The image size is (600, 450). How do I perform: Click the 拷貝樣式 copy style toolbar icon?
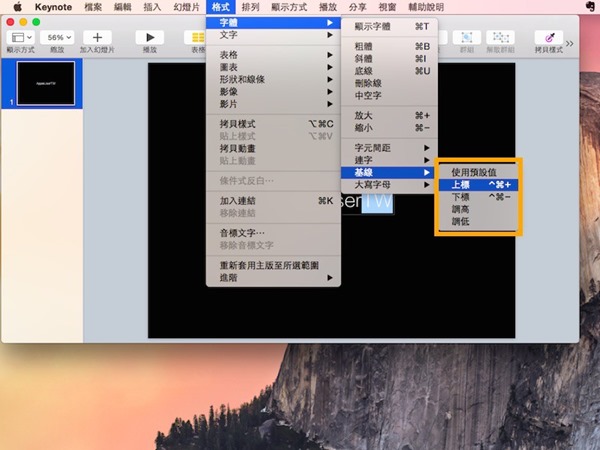pyautogui.click(x=547, y=37)
